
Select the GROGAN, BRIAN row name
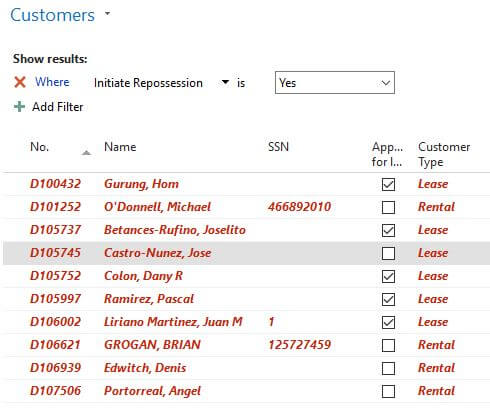click(152, 345)
